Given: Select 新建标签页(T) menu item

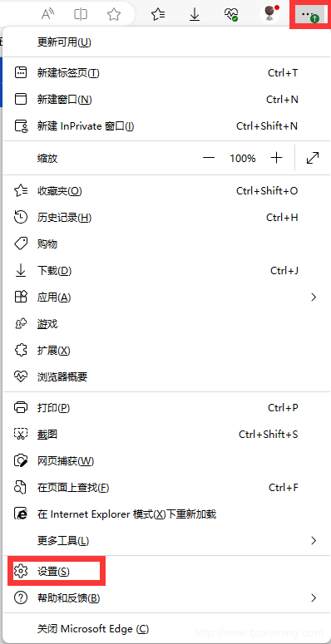Looking at the screenshot, I should [x=165, y=73].
